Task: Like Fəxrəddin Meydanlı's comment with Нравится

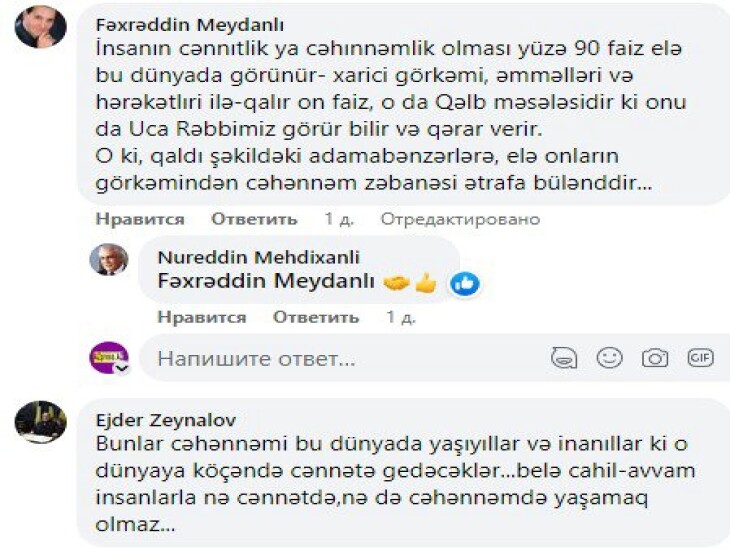Action: (140, 219)
